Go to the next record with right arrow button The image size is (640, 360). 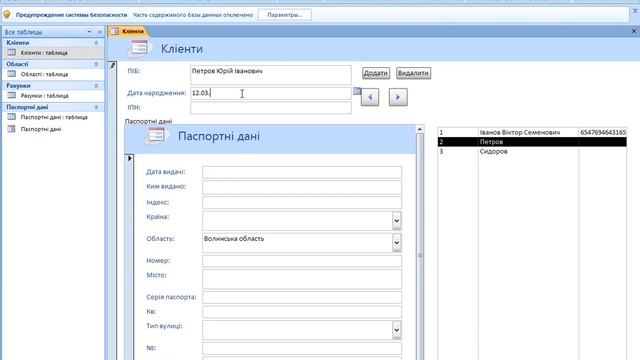tap(398, 97)
